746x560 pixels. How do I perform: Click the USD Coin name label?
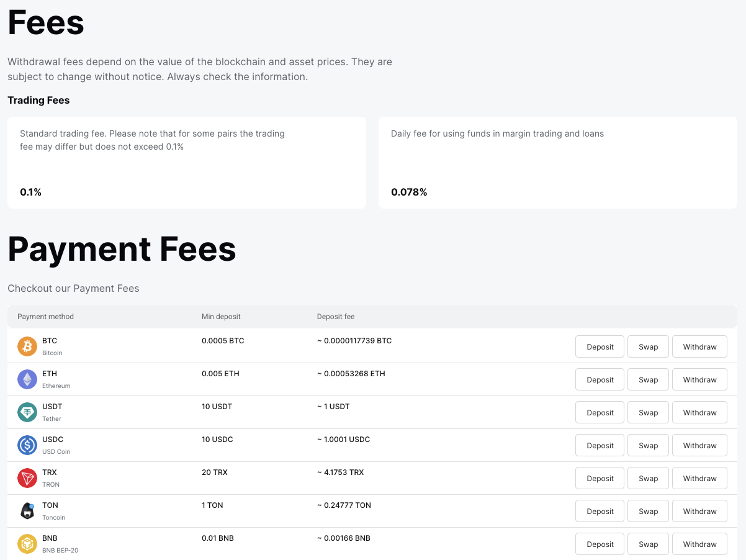pyautogui.click(x=56, y=451)
